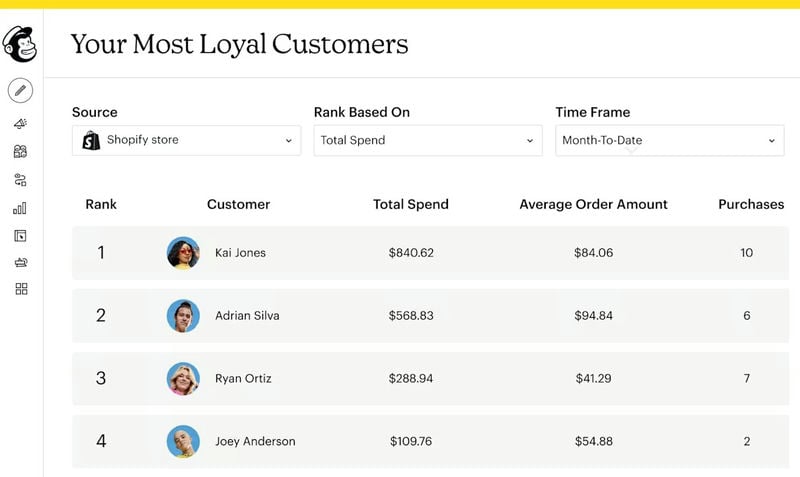Open Content studio icon in sidebar
The image size is (800, 477).
21,263
